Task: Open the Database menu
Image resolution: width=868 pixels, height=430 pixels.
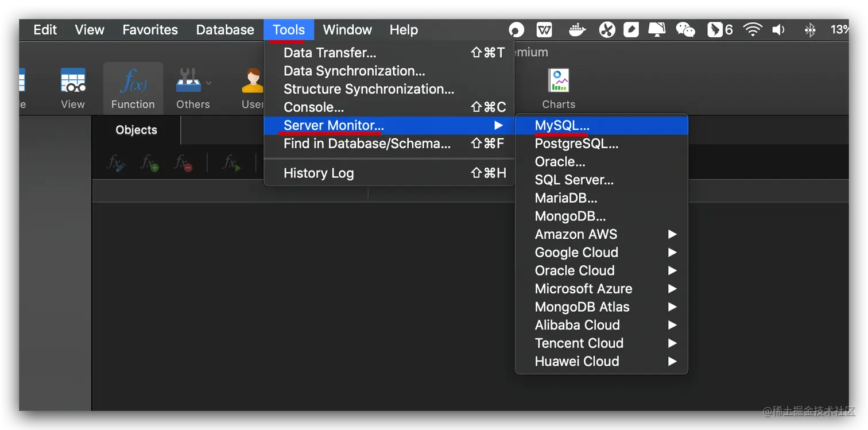Action: point(225,30)
